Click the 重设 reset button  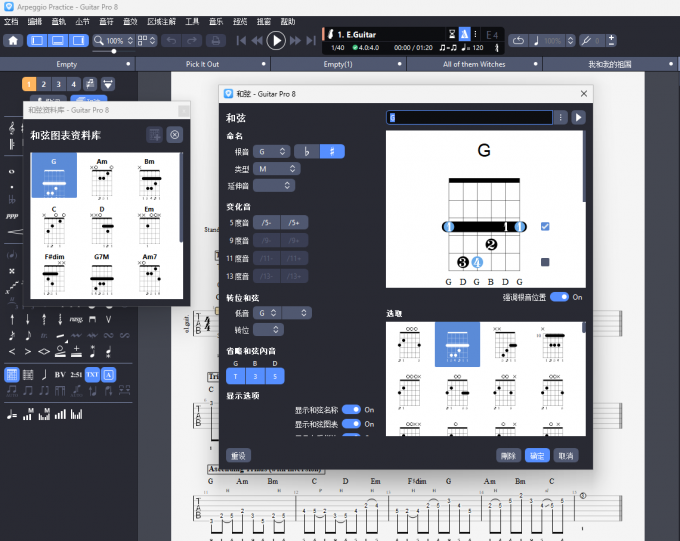238,455
